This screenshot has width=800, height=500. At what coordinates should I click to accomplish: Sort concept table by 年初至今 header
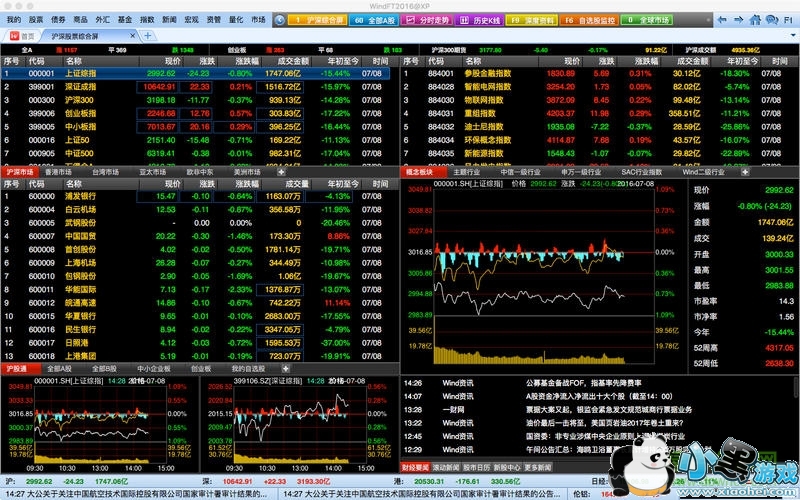(742, 61)
